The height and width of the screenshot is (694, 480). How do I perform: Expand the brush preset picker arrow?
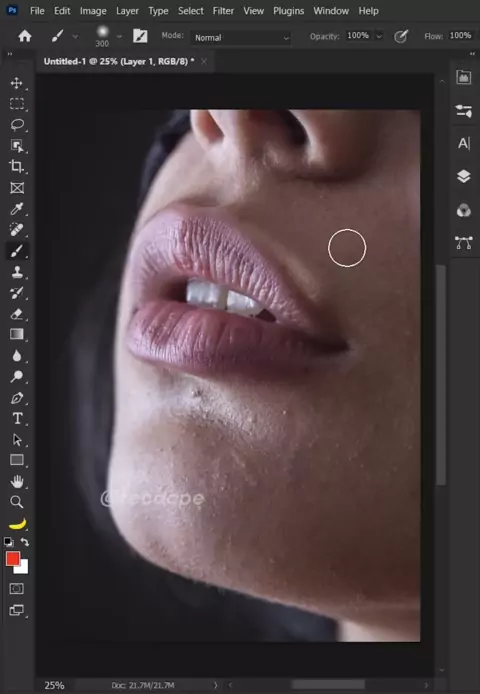[119, 37]
